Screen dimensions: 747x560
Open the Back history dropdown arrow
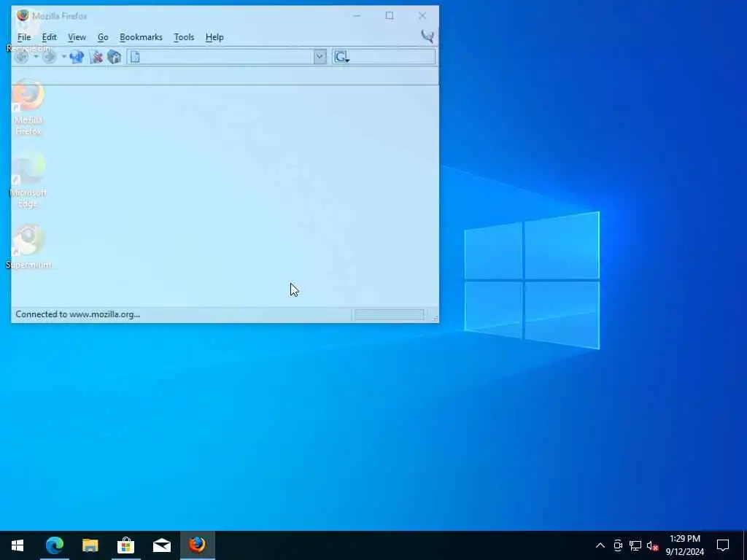point(36,57)
